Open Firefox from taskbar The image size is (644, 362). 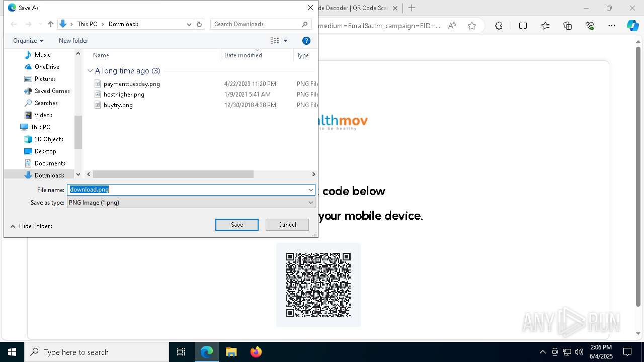point(256,352)
